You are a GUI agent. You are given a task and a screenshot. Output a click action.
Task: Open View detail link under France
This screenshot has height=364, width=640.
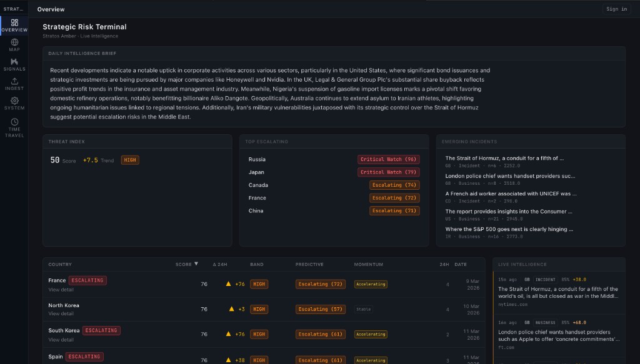pos(61,290)
